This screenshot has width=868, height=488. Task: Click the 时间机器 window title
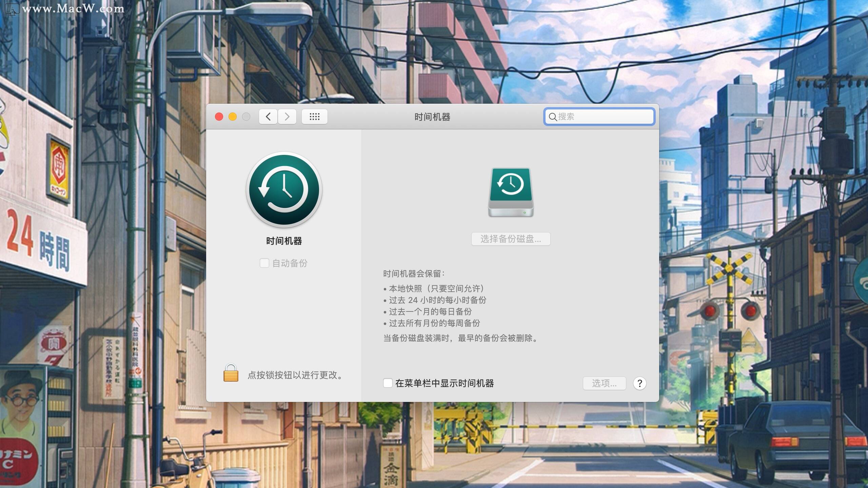click(432, 117)
